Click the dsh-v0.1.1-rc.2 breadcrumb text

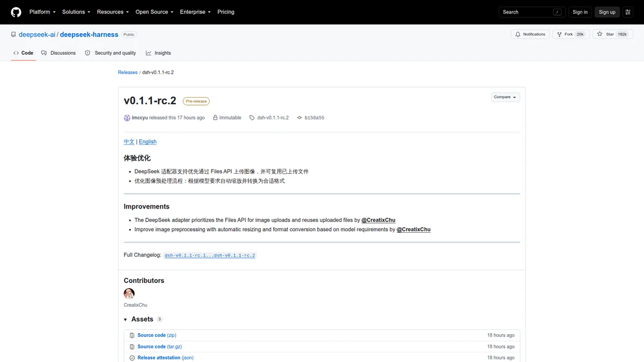(x=158, y=72)
